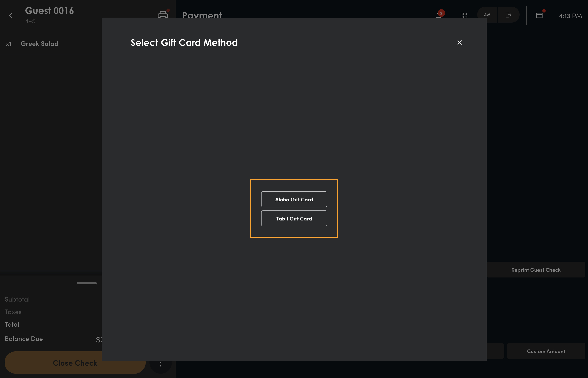Choose the Aloha Gift Card option
Image resolution: width=588 pixels, height=378 pixels.
click(294, 199)
